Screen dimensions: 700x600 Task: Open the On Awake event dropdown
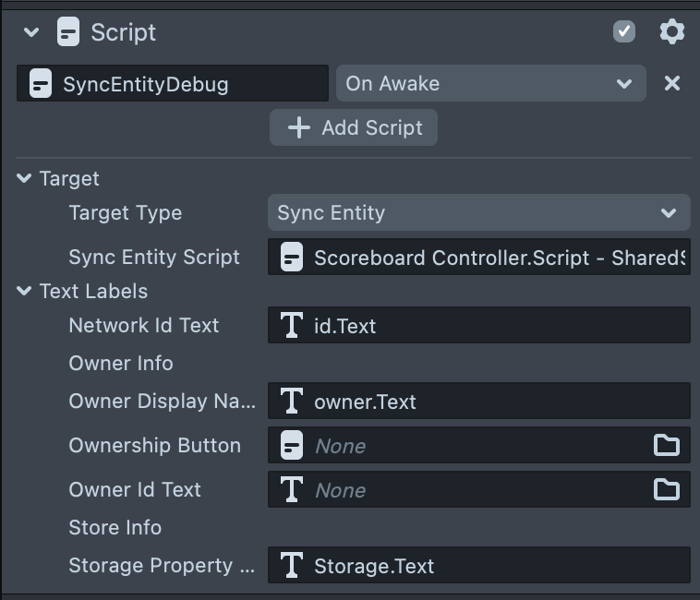point(489,83)
